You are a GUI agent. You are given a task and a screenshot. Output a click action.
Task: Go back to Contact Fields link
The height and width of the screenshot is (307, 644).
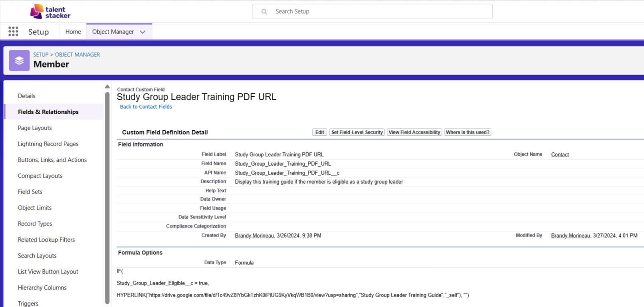coord(146,107)
